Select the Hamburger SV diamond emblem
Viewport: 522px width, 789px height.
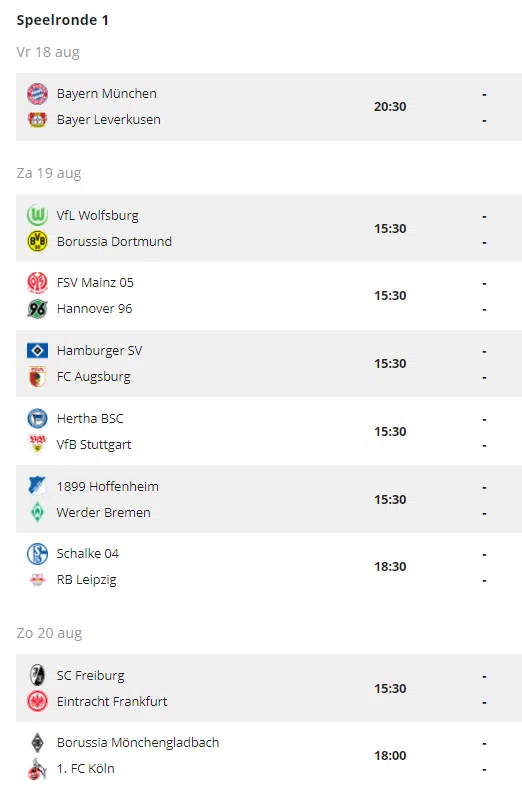[37, 350]
